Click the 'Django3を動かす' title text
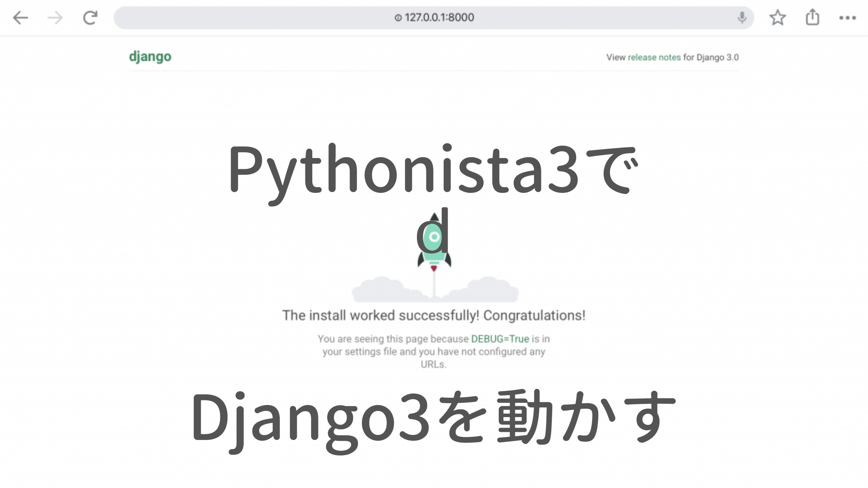 (x=433, y=418)
